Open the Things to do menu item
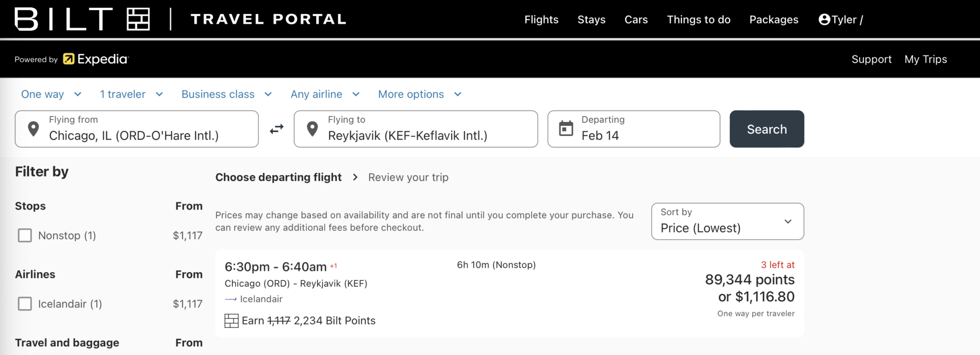 [699, 20]
